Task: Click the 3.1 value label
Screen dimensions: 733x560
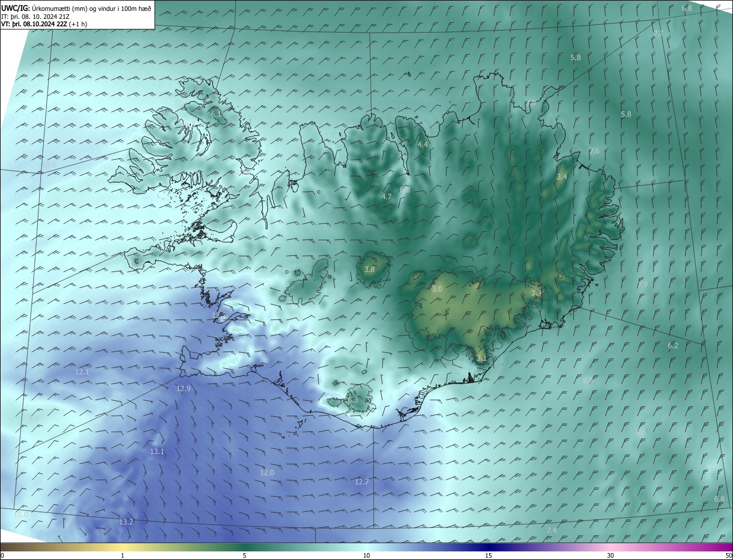Action: (x=482, y=358)
